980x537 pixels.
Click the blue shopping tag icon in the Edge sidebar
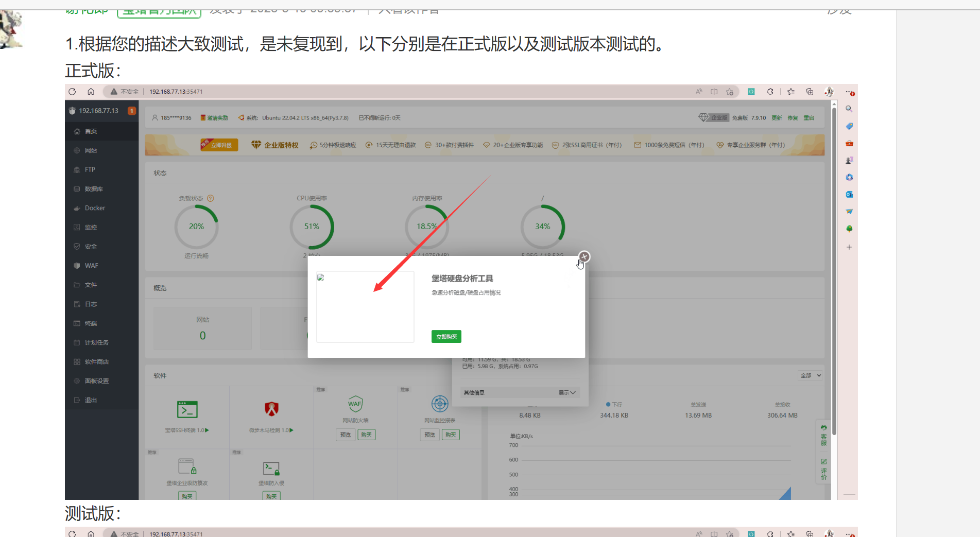(x=849, y=126)
